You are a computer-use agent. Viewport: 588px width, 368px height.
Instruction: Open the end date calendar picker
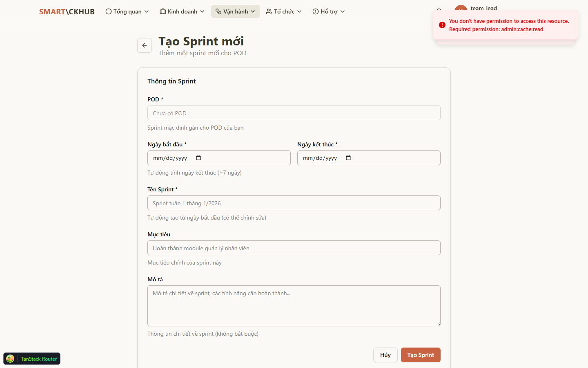pyautogui.click(x=348, y=157)
